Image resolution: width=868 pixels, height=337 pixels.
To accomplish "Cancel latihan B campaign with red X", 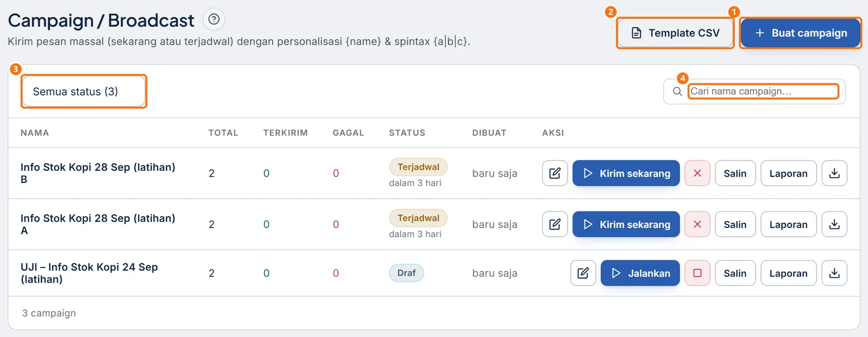I will 697,173.
